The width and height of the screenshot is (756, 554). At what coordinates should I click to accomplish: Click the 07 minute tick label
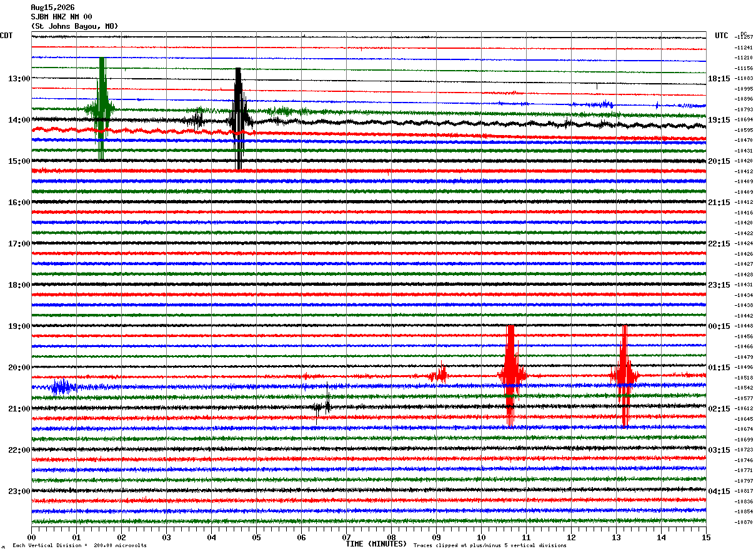coord(346,537)
